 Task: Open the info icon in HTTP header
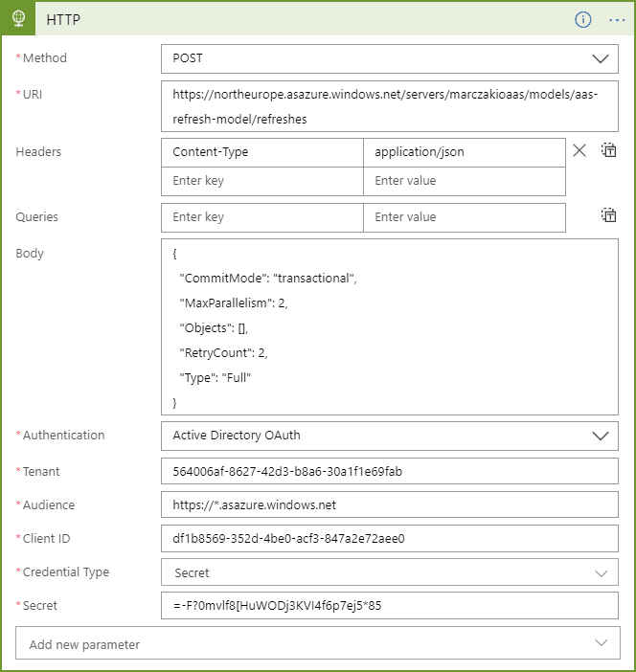click(x=582, y=19)
